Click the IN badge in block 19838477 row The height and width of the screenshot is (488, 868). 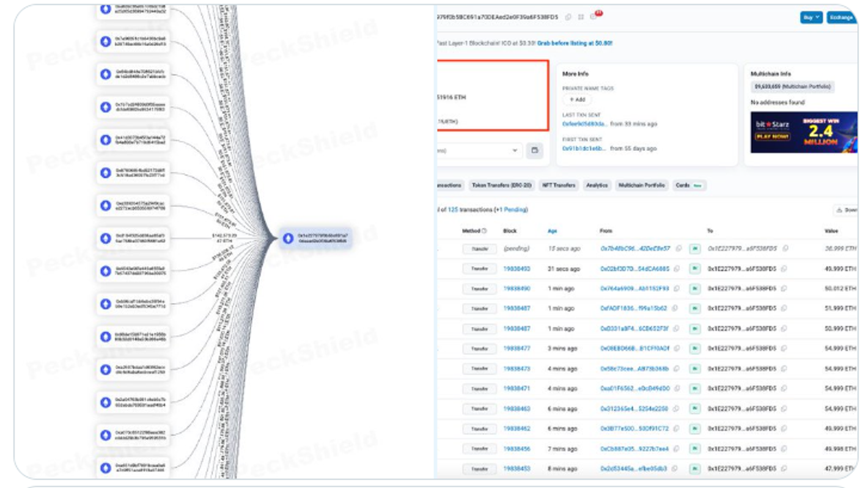[694, 349]
